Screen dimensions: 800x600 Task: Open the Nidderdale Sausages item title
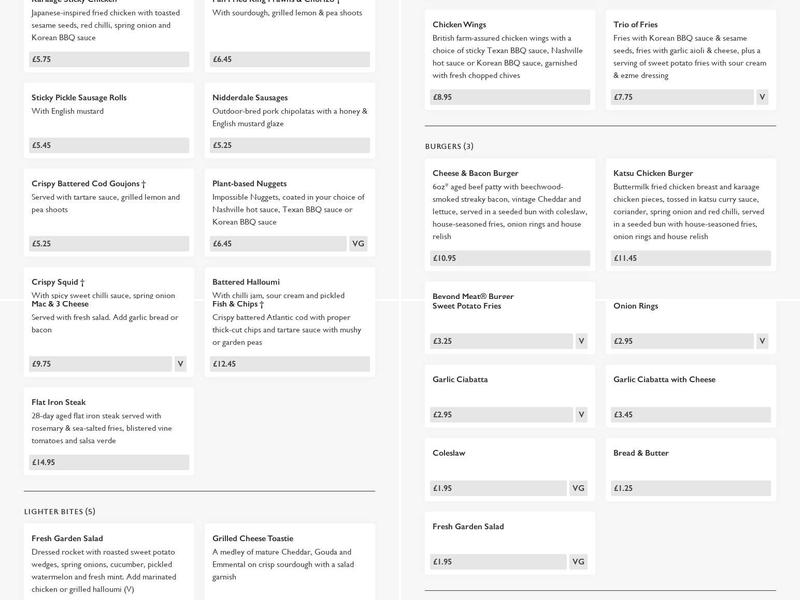pos(250,98)
